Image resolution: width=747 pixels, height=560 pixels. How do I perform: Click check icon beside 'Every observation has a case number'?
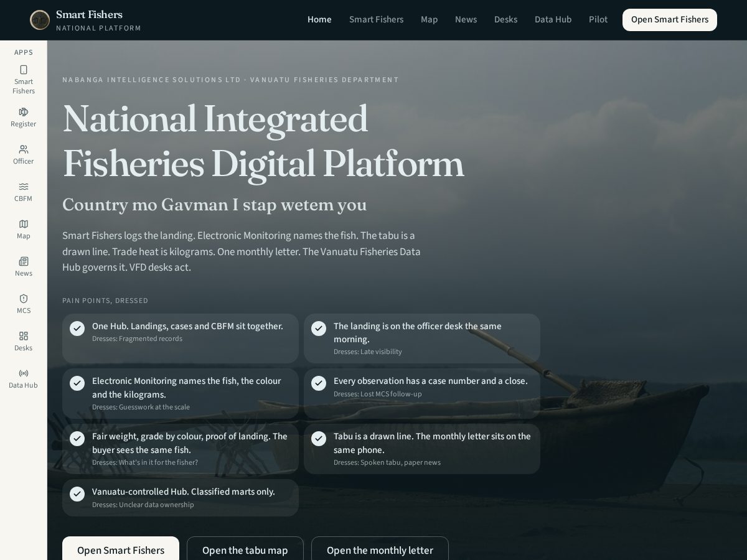pos(319,383)
